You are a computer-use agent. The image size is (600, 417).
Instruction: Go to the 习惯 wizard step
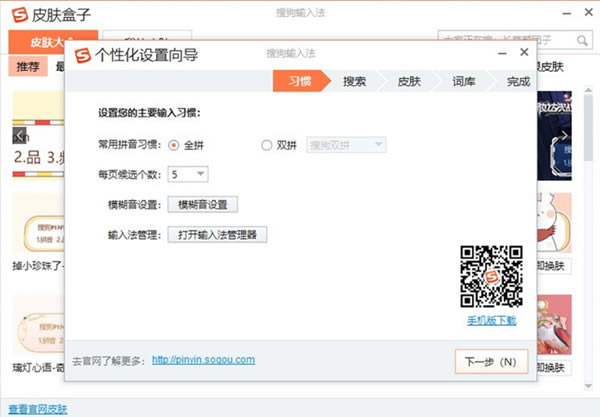point(300,81)
